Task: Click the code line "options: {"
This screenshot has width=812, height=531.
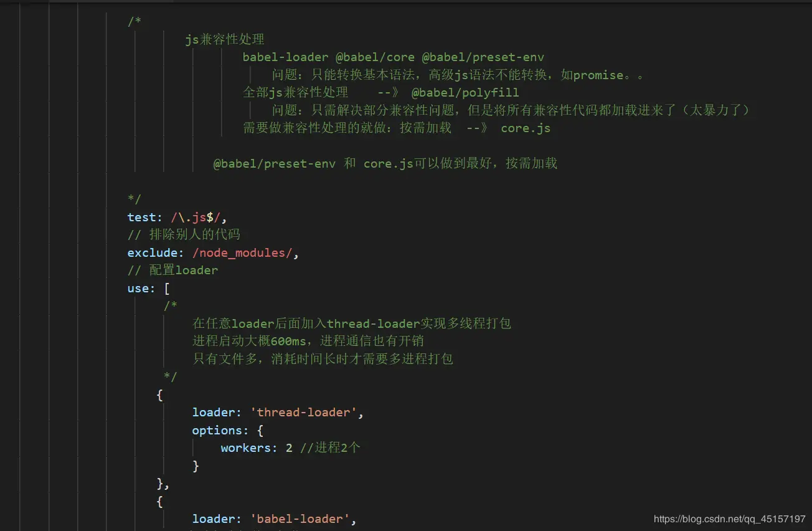Action: coord(228,430)
